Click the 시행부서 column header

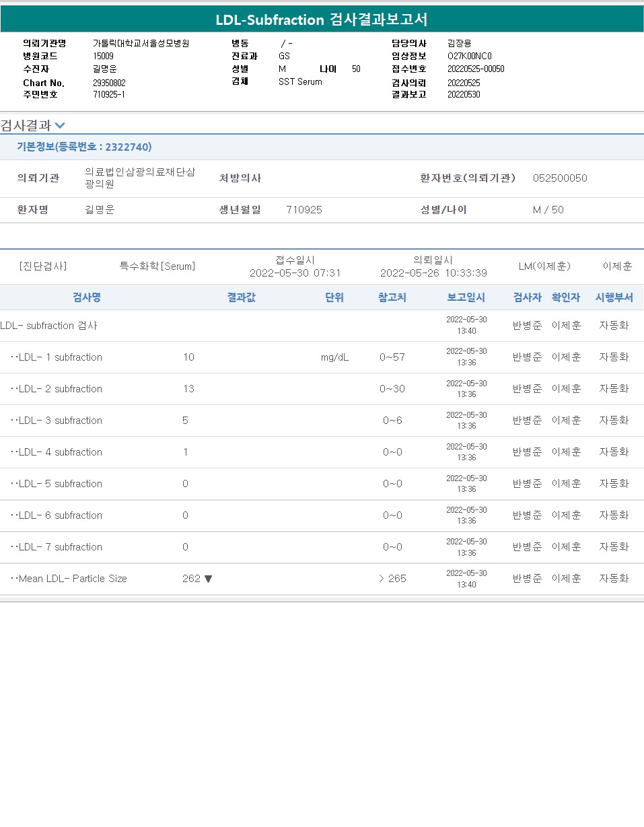pos(614,297)
